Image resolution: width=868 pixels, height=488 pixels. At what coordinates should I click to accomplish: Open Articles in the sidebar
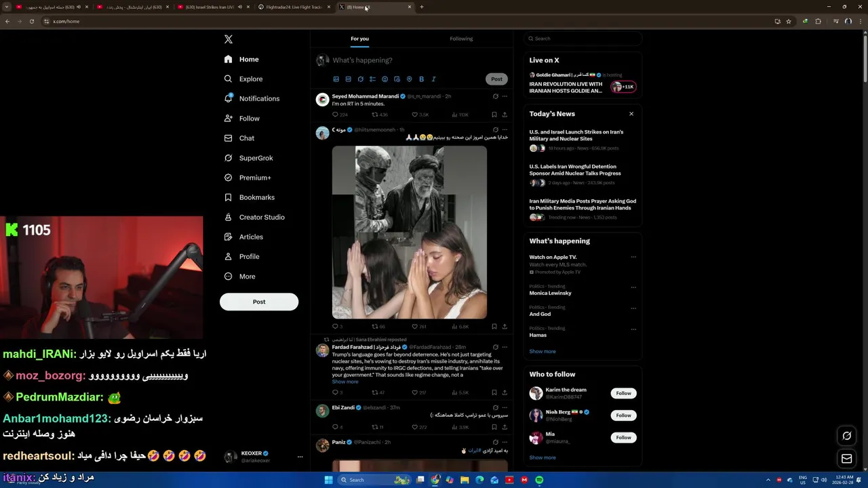(243, 237)
